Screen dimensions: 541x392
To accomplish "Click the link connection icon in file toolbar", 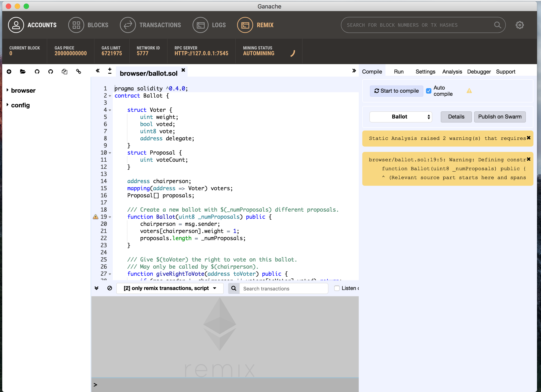I will pyautogui.click(x=78, y=71).
